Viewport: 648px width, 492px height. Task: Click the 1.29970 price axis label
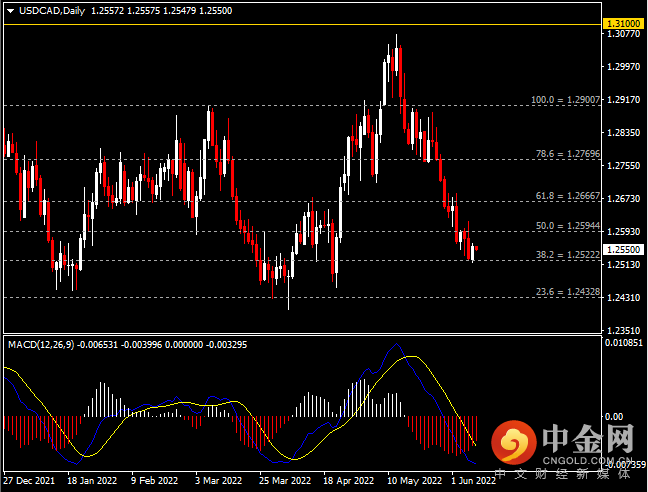pyautogui.click(x=623, y=67)
